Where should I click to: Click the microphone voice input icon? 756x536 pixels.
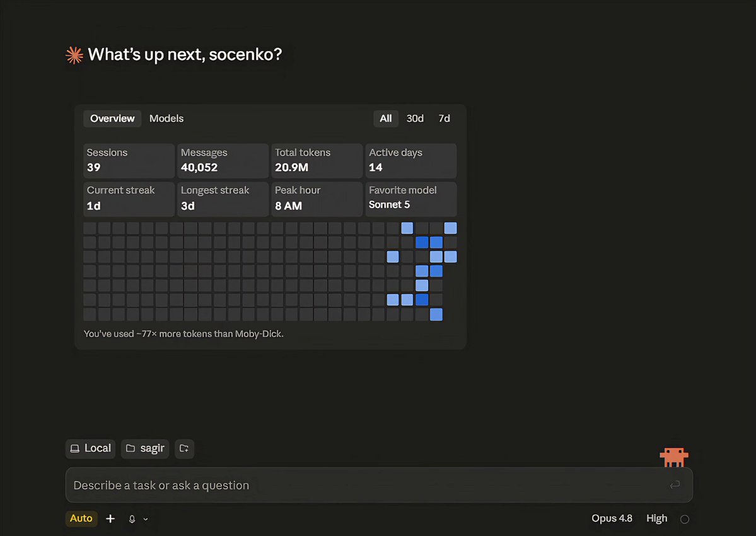(132, 519)
